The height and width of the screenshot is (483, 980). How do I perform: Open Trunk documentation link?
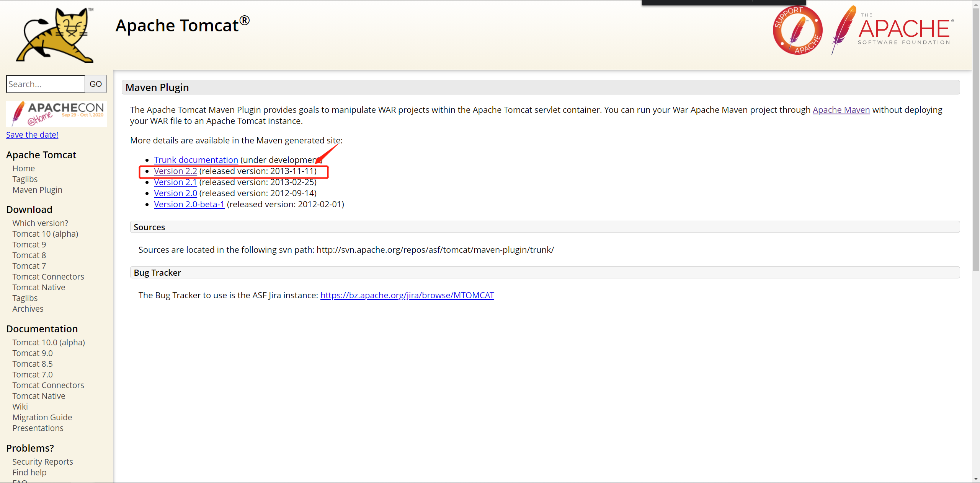pos(196,160)
